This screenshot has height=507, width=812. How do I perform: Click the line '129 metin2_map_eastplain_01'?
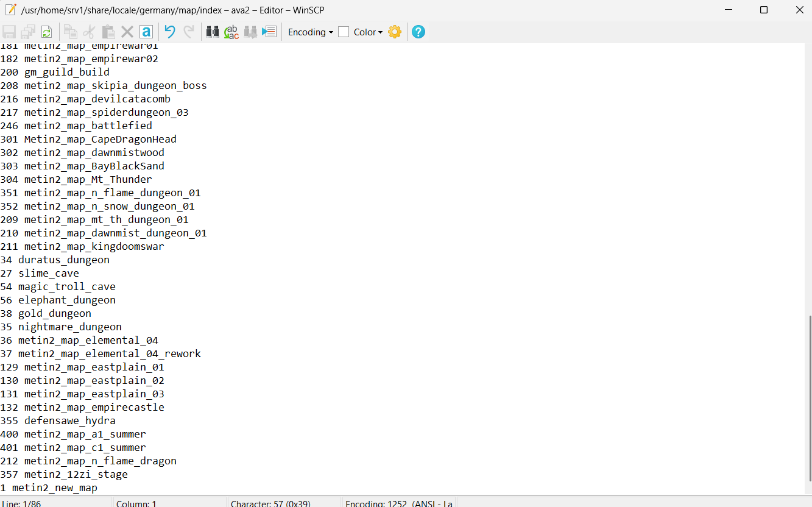point(82,367)
